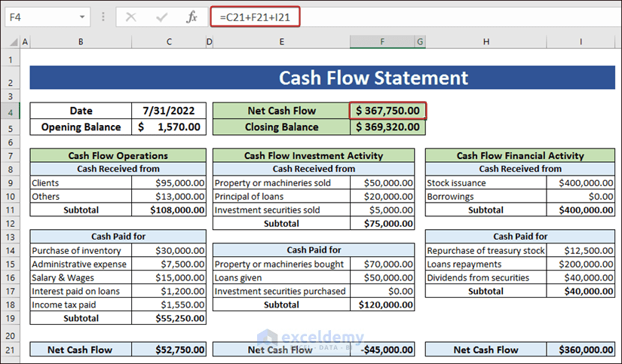
Task: Select row 4 header
Action: point(11,112)
